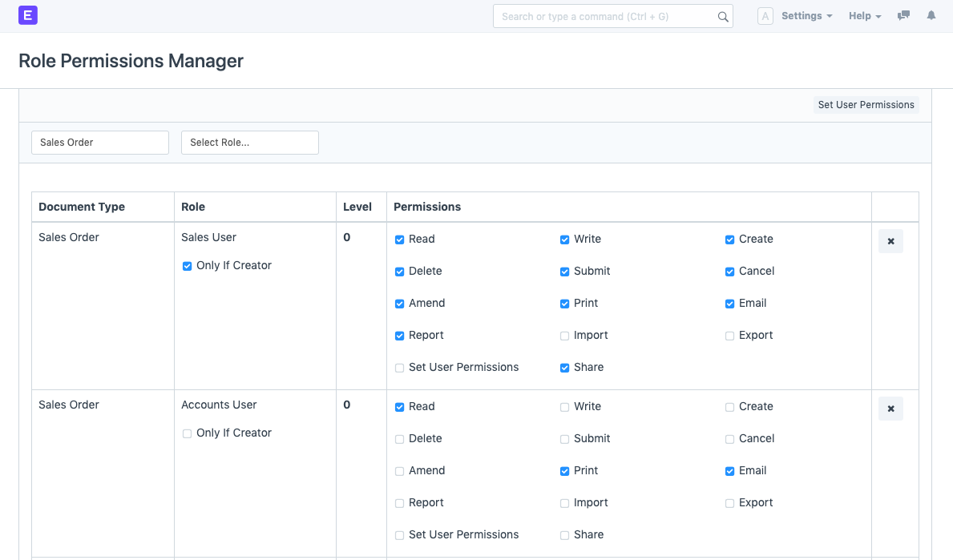Open the Select Role dropdown
Screen dimensions: 953x560
(249, 142)
